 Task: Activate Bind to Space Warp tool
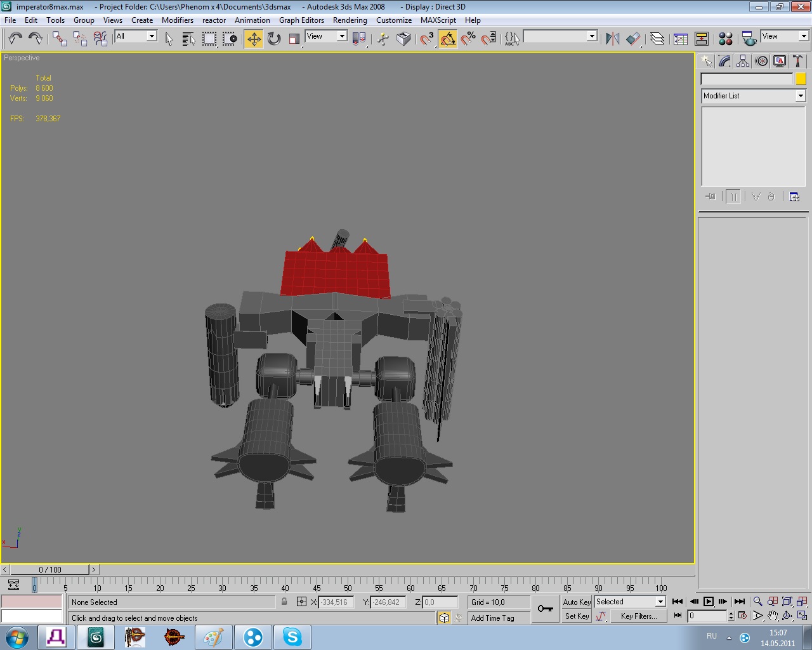pyautogui.click(x=100, y=39)
